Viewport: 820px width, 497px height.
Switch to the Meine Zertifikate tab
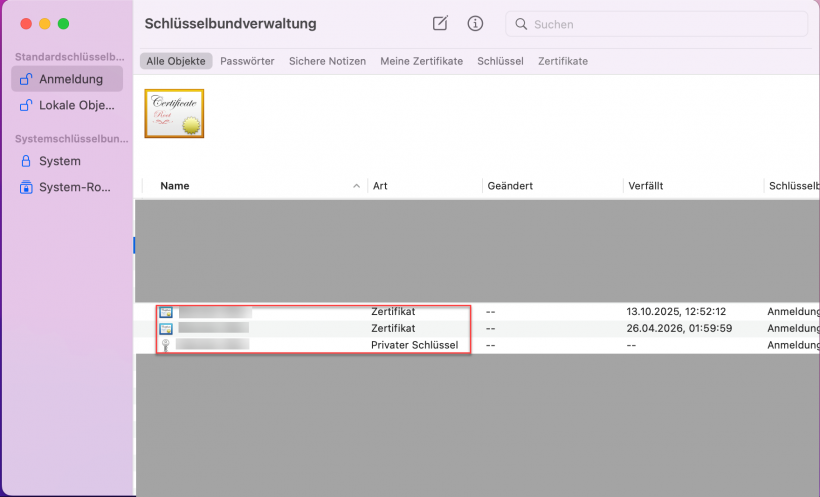pyautogui.click(x=422, y=61)
